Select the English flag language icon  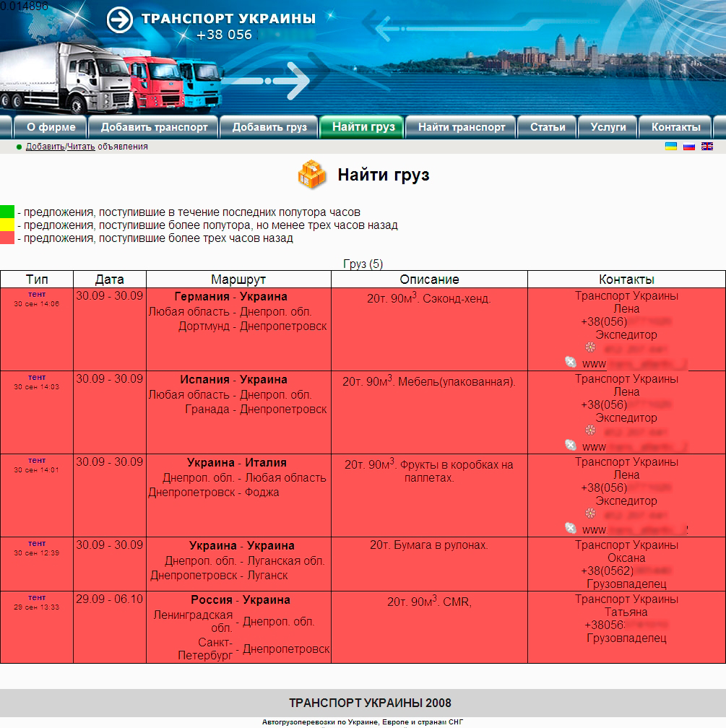[707, 146]
